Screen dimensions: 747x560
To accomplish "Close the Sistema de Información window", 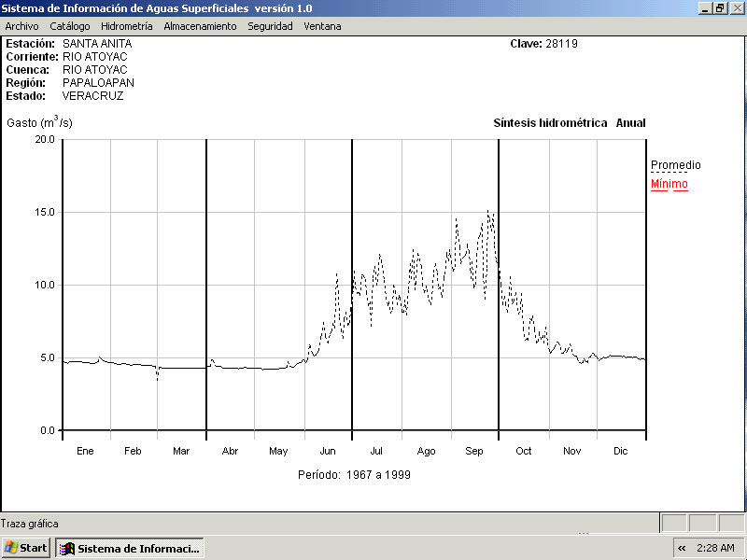I will [736, 7].
